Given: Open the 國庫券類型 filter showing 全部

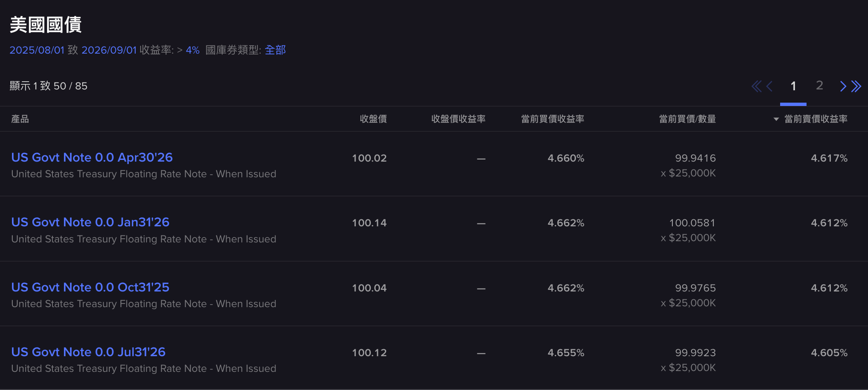Looking at the screenshot, I should click(x=276, y=49).
